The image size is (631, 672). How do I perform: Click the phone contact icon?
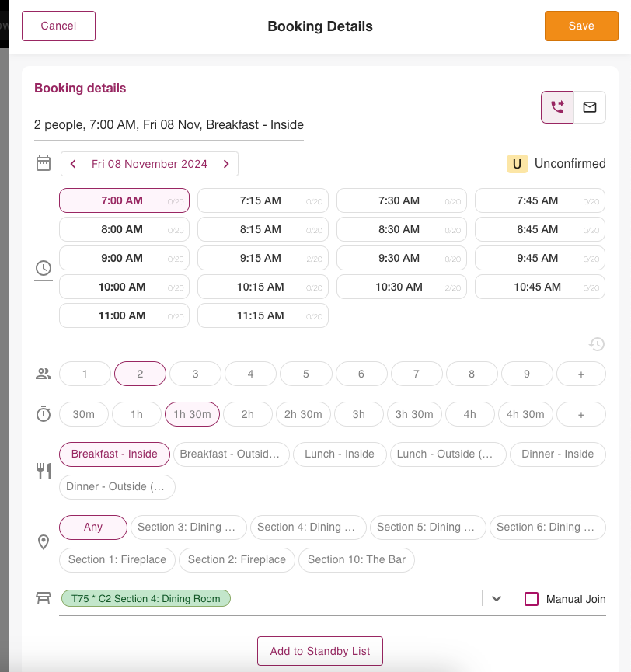coord(557,107)
